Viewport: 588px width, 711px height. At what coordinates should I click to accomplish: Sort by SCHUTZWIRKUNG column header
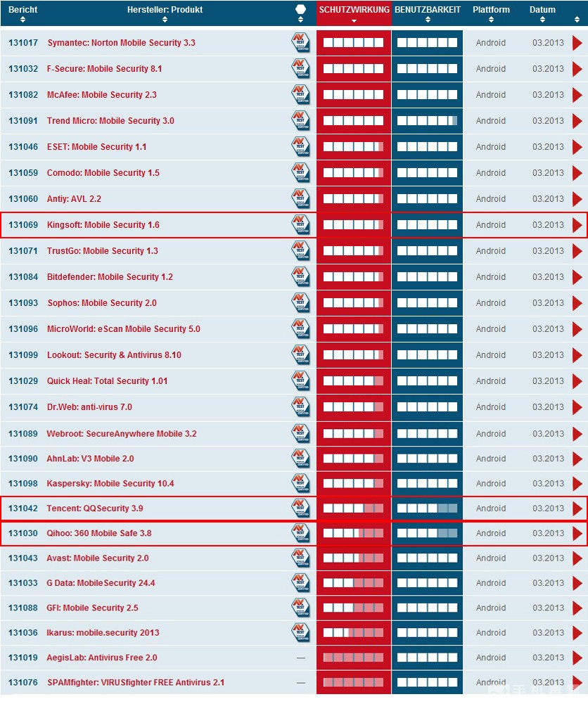coord(354,13)
